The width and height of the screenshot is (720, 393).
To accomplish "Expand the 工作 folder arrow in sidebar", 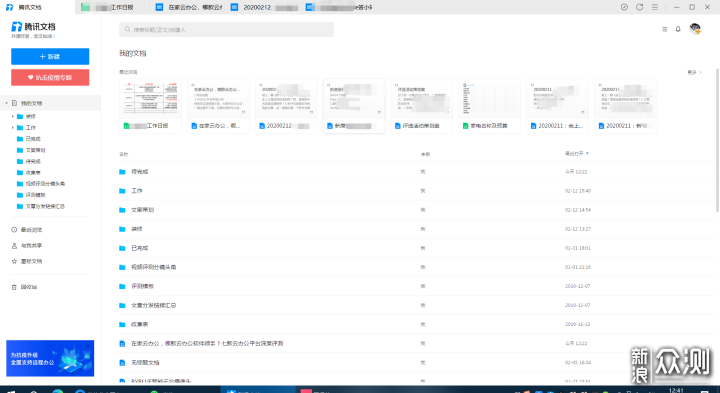I will click(x=12, y=128).
